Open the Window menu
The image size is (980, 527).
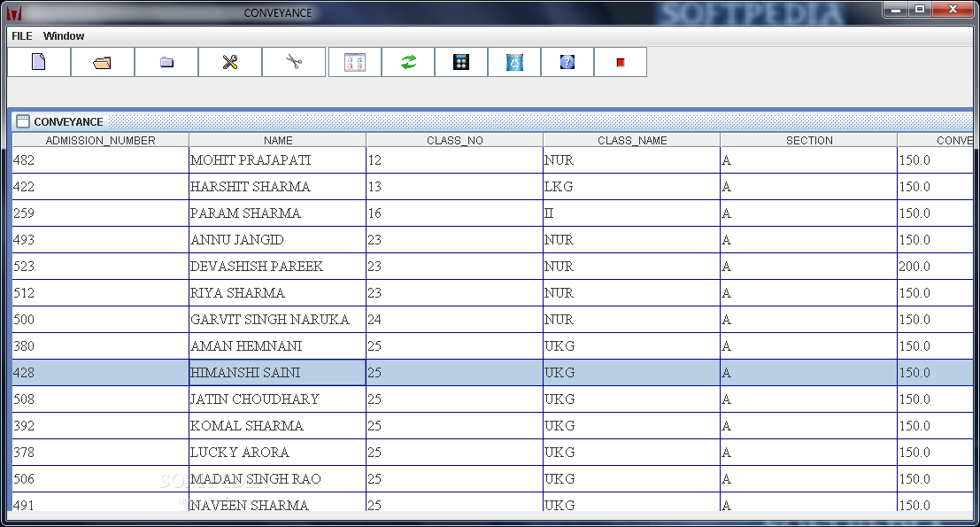[64, 36]
